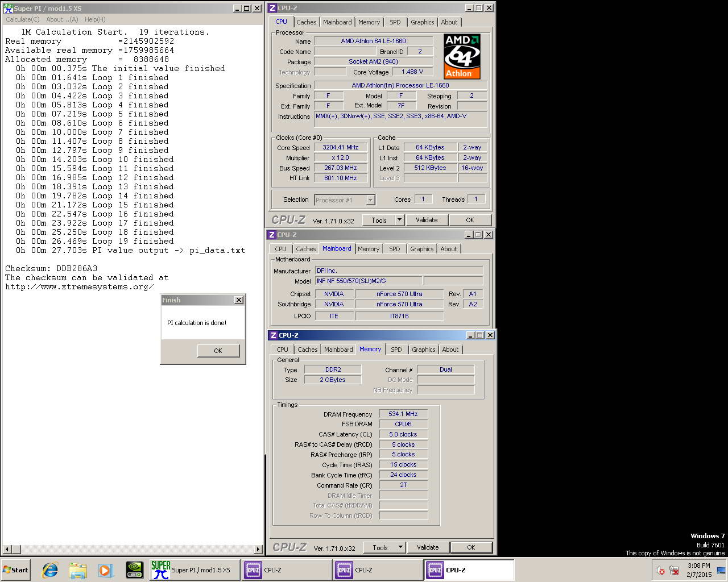This screenshot has height=582, width=728.
Task: Click OK in top CPU-Z window
Action: click(470, 220)
